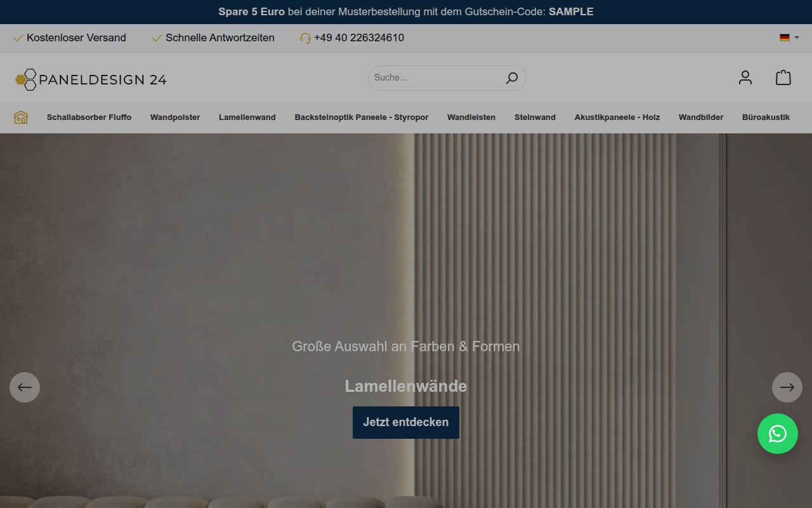Open Akustikpaneele - Holz category
This screenshot has height=508, width=812.
pyautogui.click(x=617, y=117)
